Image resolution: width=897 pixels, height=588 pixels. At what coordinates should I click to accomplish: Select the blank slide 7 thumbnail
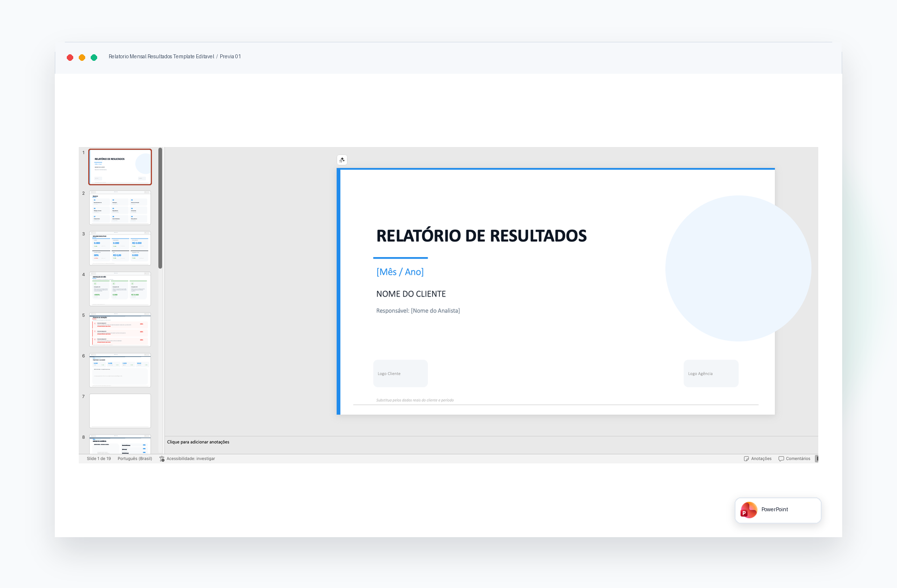pyautogui.click(x=120, y=411)
